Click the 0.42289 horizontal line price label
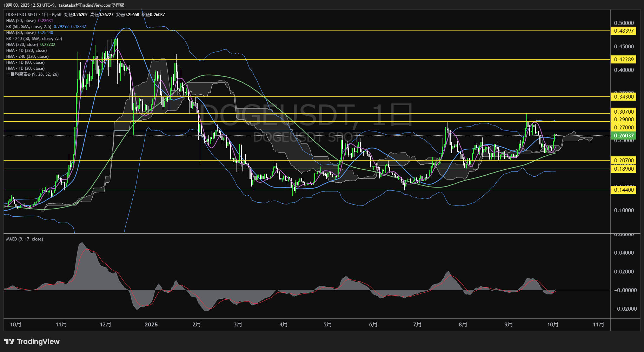The image size is (644, 352). (624, 60)
